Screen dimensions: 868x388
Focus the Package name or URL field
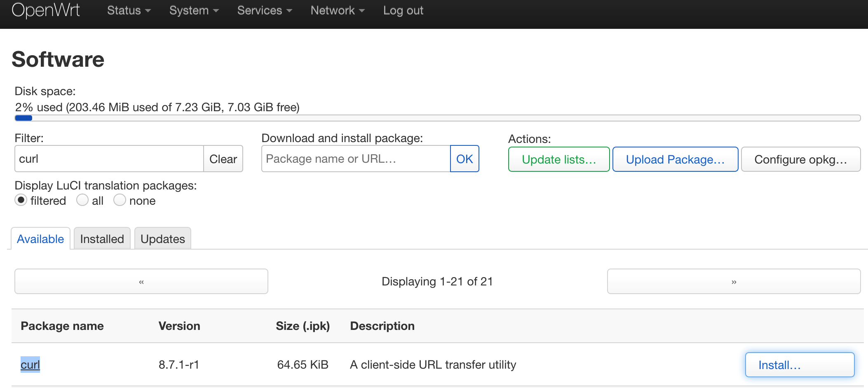[356, 159]
